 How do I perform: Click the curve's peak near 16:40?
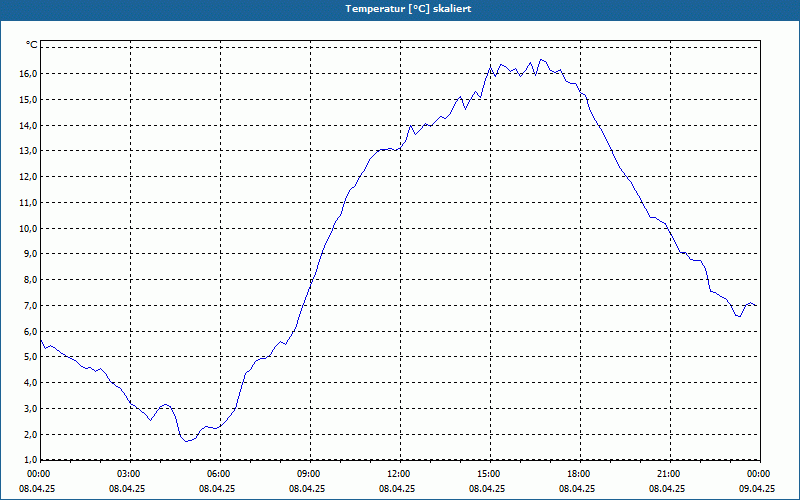click(x=541, y=59)
